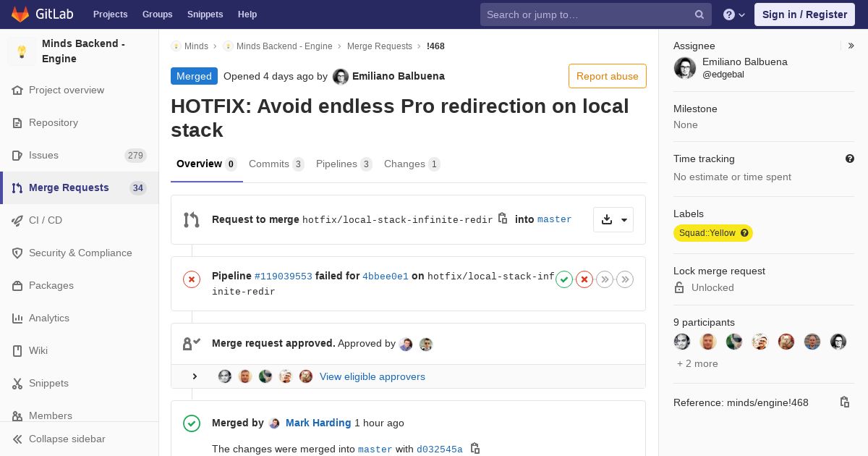Open the Groups menu in the top bar
868x456 pixels.
point(157,14)
